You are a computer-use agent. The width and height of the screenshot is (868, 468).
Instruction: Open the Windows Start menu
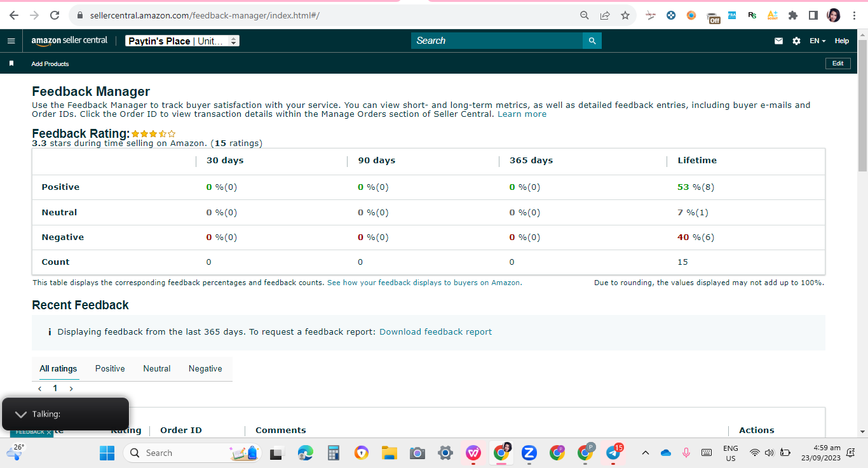[x=107, y=453]
